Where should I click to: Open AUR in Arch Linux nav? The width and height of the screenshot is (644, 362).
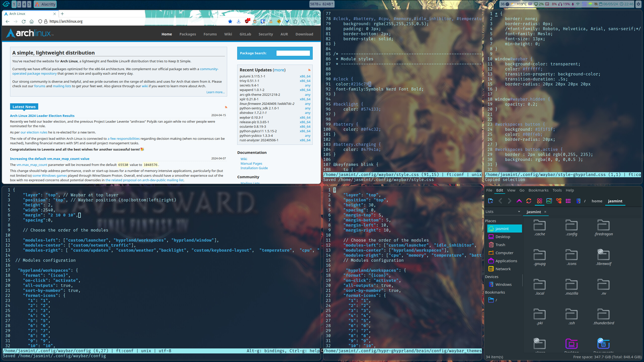coord(284,34)
